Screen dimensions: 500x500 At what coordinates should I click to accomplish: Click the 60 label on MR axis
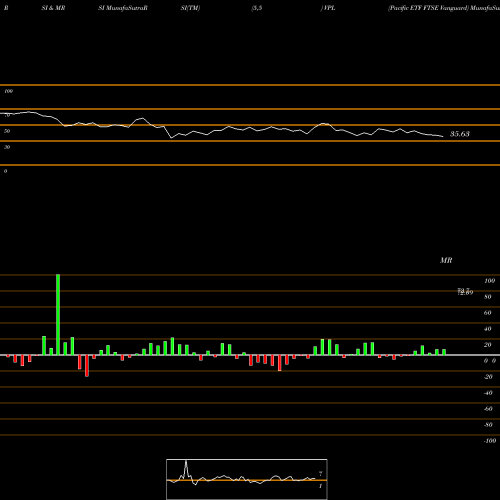[x=487, y=313]
